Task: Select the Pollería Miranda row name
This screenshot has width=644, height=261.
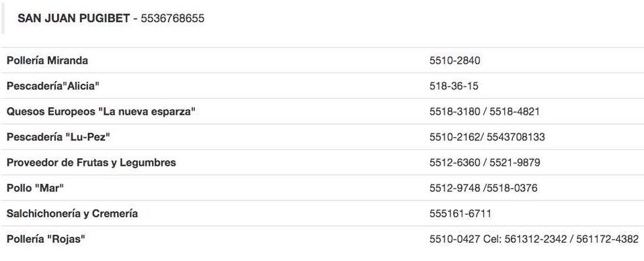Action: pyautogui.click(x=47, y=60)
